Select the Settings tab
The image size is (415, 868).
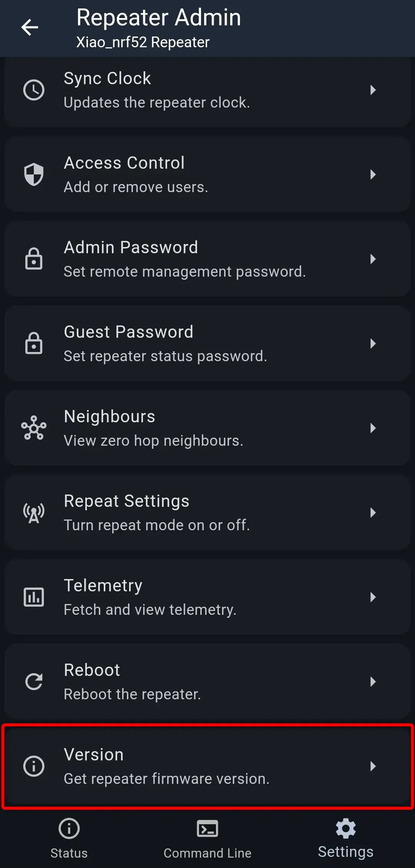coord(346,838)
